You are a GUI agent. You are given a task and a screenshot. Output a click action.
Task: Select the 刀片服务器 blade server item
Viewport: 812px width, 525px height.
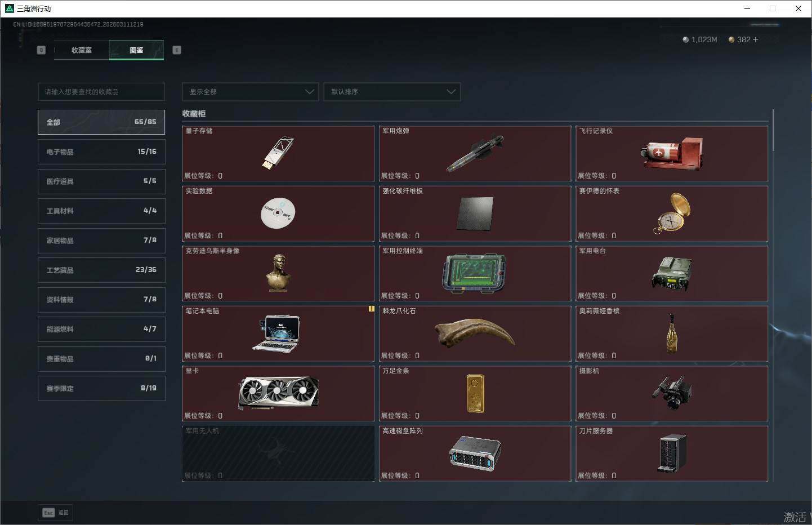[672, 453]
